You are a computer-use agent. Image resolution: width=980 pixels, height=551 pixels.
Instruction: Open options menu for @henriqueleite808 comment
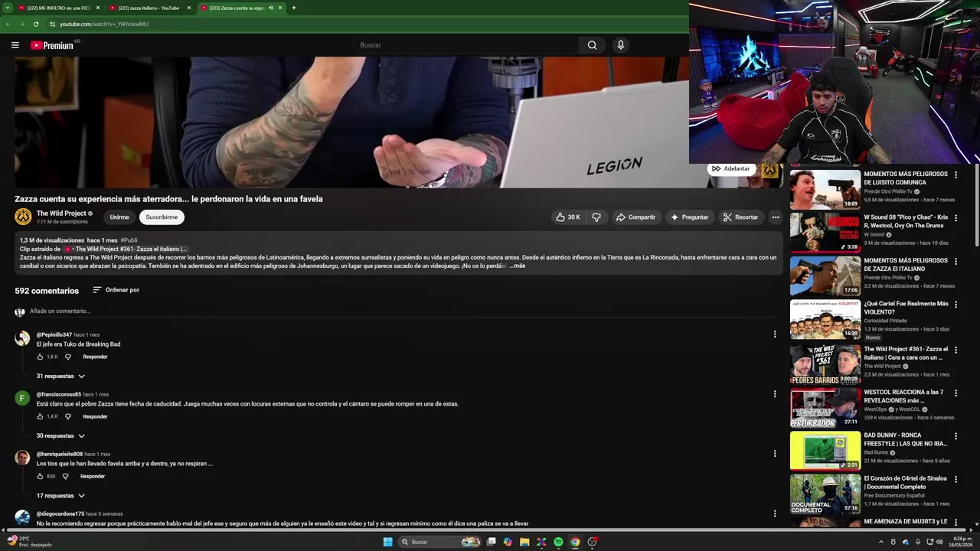[775, 454]
